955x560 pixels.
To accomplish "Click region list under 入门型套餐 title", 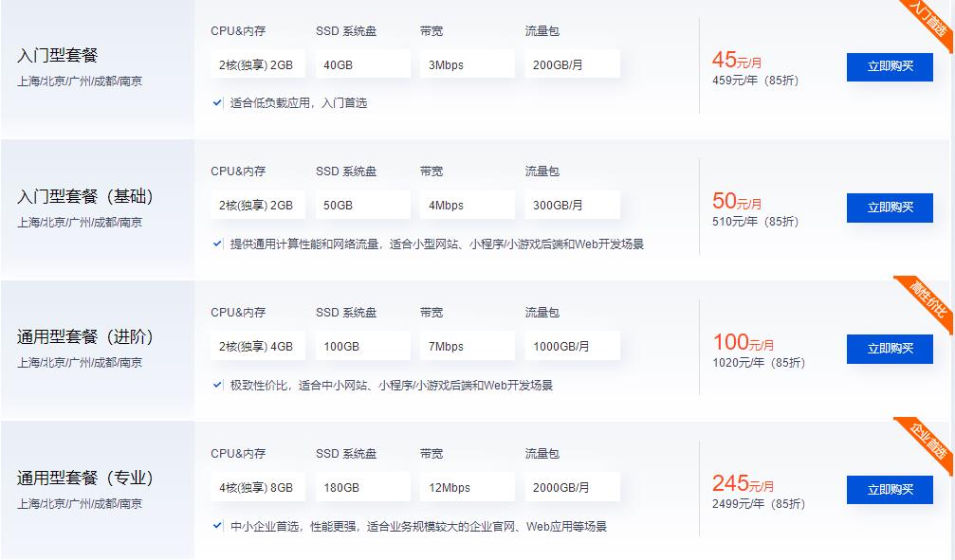I will [x=79, y=81].
